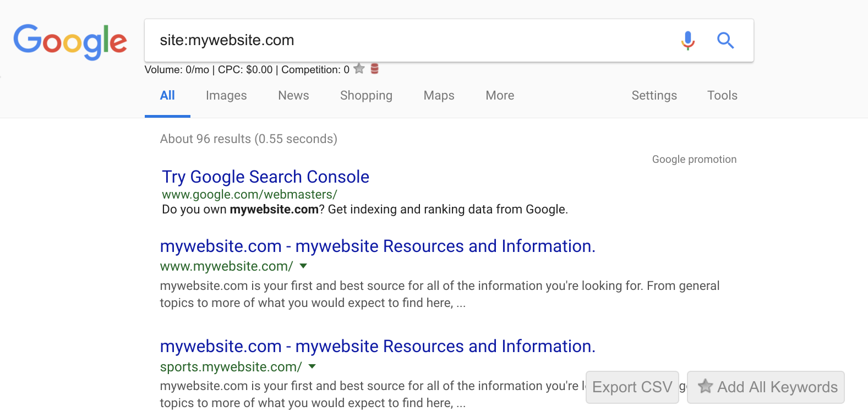The height and width of the screenshot is (417, 868).
Task: Click the sports.mywebsite.com/ green URL
Action: point(231,366)
